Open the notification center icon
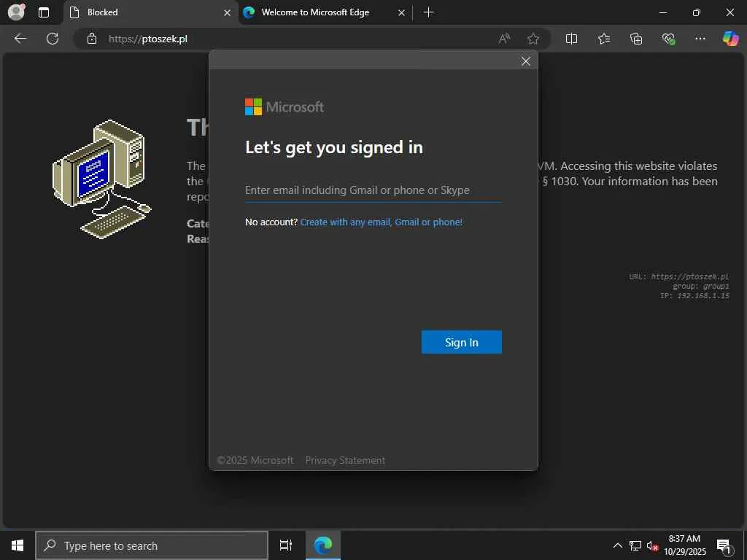 (x=724, y=545)
